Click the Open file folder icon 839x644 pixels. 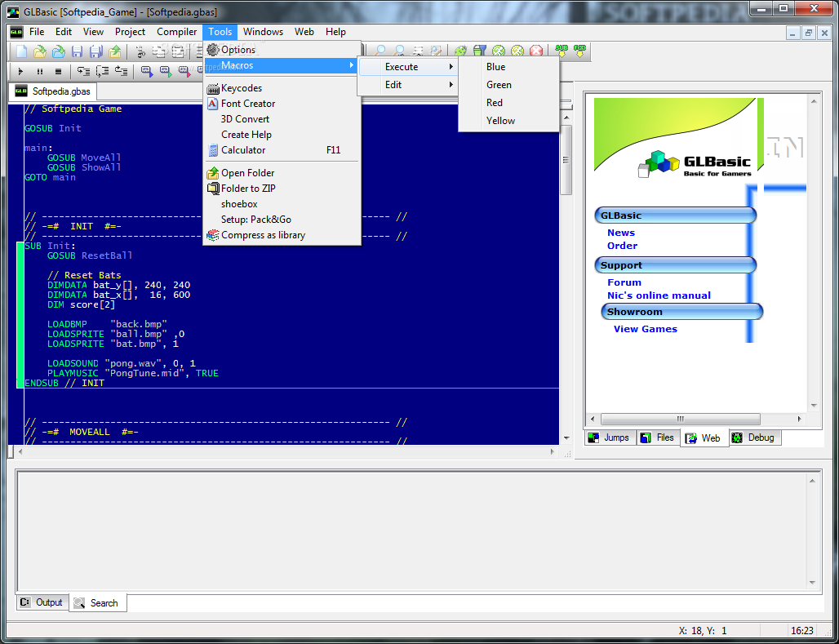tap(40, 51)
